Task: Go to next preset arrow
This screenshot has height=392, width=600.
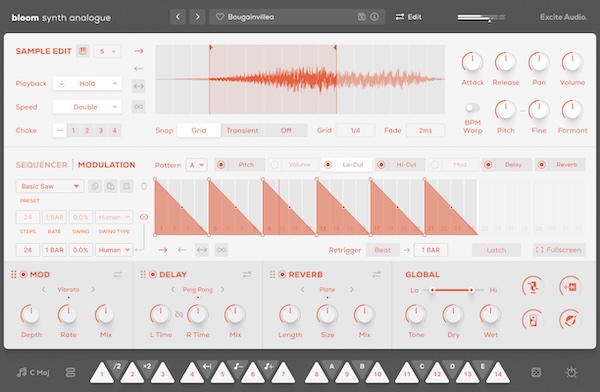Action: tap(197, 17)
